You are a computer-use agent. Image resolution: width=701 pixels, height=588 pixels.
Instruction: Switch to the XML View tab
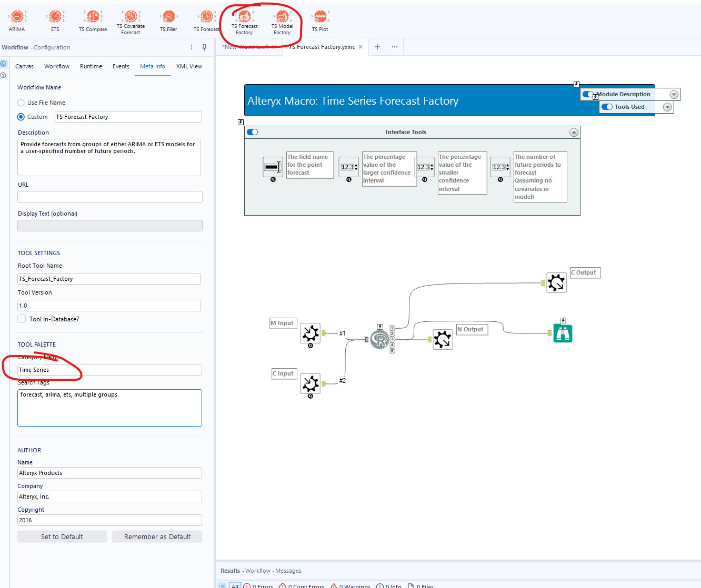[x=189, y=66]
